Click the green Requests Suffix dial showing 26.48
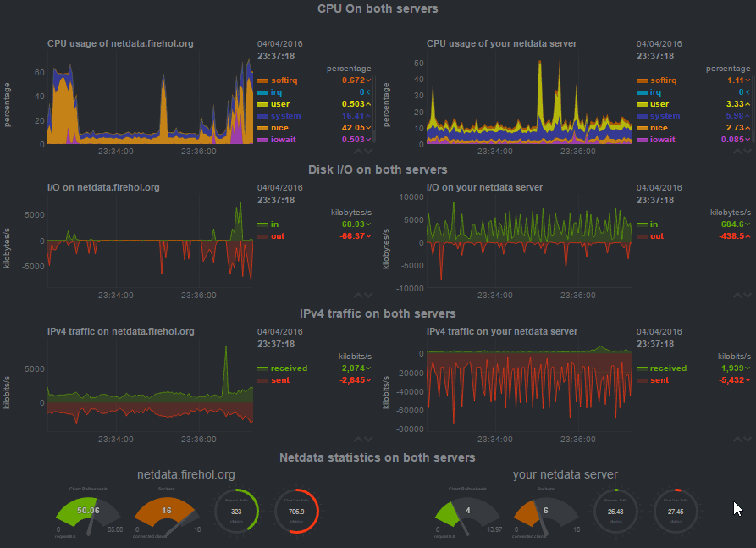Screen dimensions: 756x548 (615, 511)
